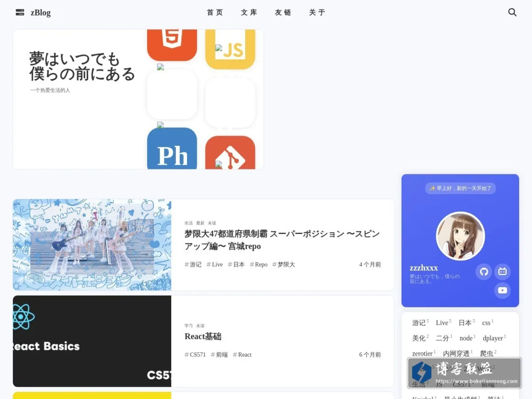Select the 美化 tag in sidebar

tap(420, 338)
